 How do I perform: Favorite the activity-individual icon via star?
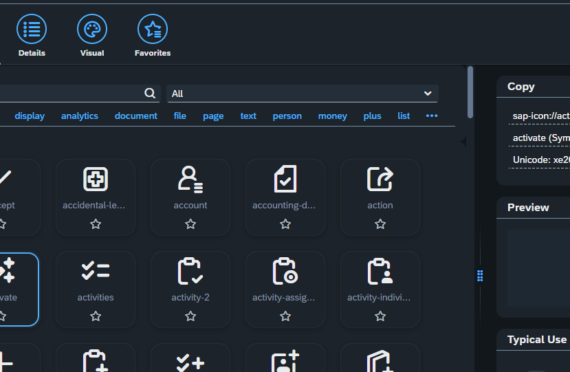point(380,316)
